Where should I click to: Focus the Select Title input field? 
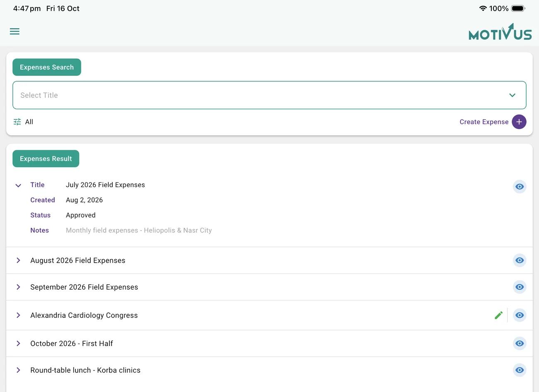(x=269, y=95)
